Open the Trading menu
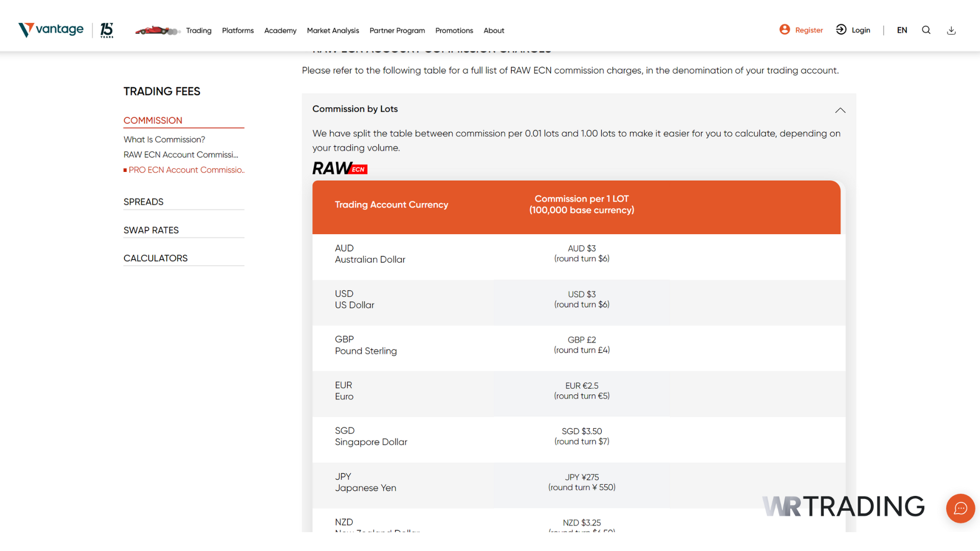Viewport: 980px width, 551px height. click(199, 31)
